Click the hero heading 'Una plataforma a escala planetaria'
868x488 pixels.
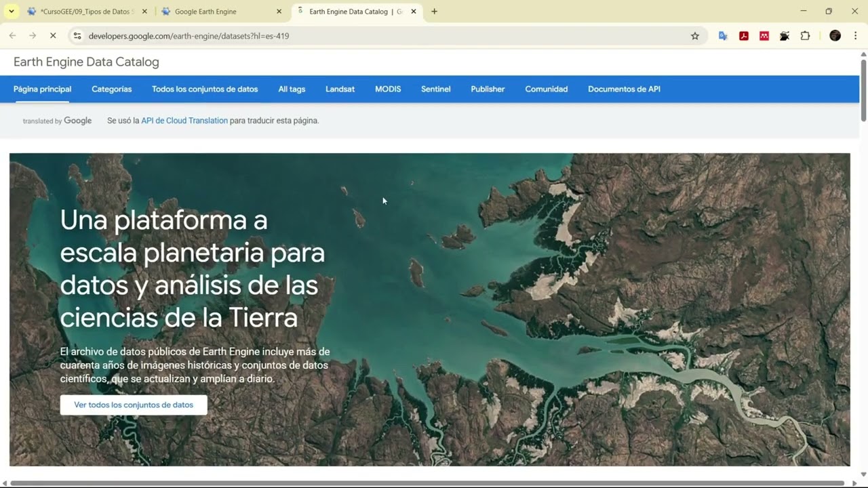tap(193, 268)
